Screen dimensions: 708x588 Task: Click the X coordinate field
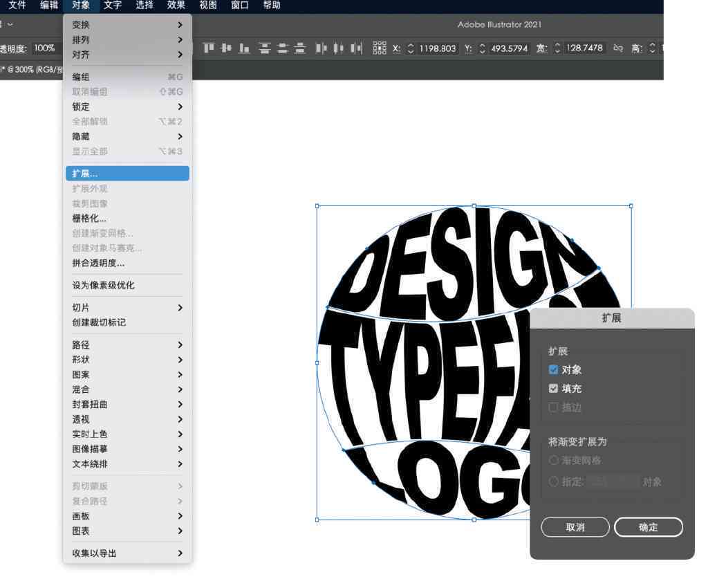pos(438,48)
